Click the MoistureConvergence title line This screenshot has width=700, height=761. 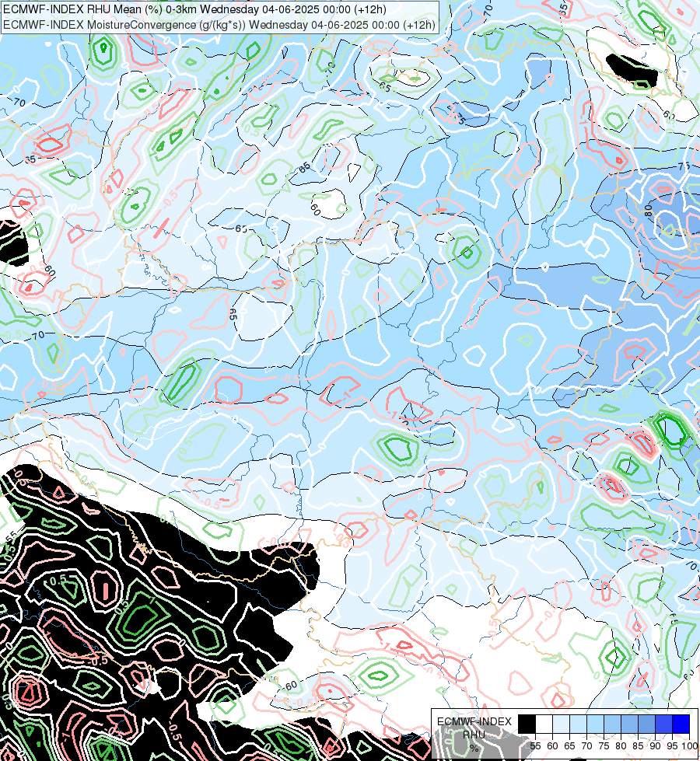click(x=219, y=25)
